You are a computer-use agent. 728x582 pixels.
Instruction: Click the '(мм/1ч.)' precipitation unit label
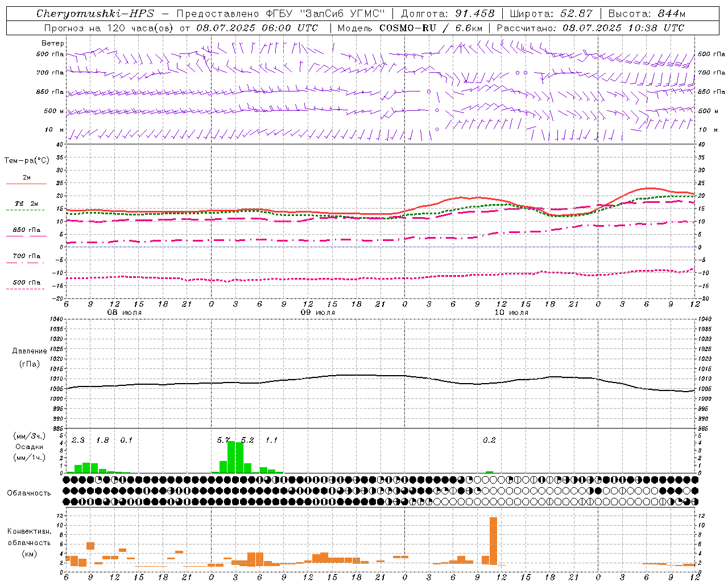click(x=30, y=457)
